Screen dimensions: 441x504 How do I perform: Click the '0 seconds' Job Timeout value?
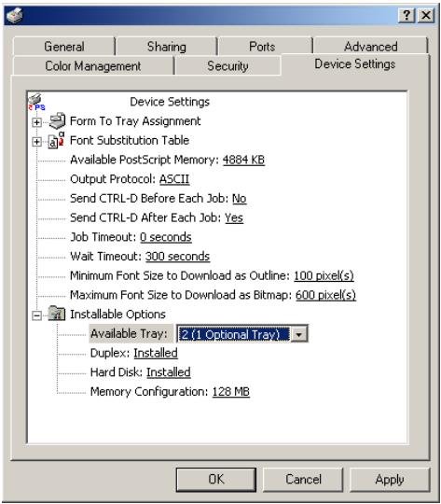tap(166, 237)
